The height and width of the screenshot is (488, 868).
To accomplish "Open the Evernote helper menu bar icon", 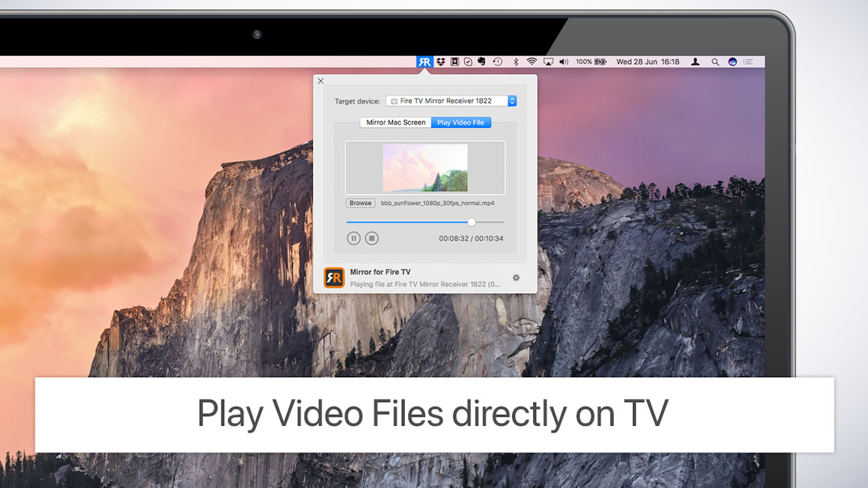I will [x=481, y=62].
